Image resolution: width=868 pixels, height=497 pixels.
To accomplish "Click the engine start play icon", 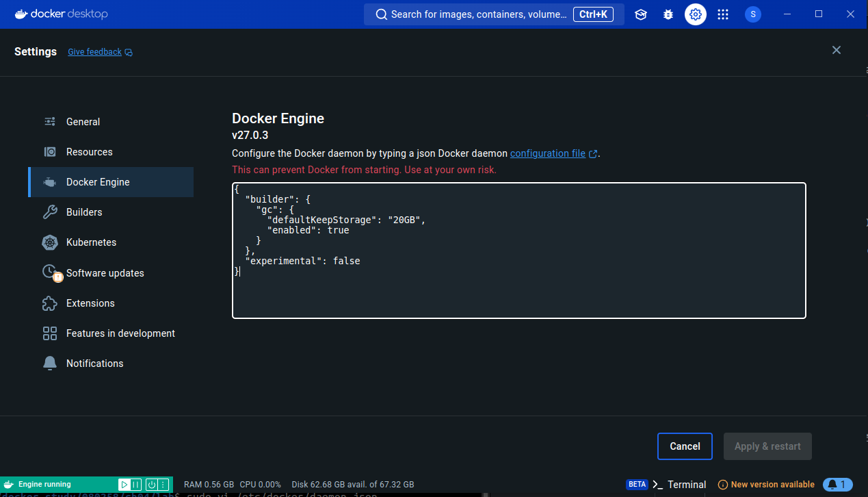I will click(x=124, y=484).
